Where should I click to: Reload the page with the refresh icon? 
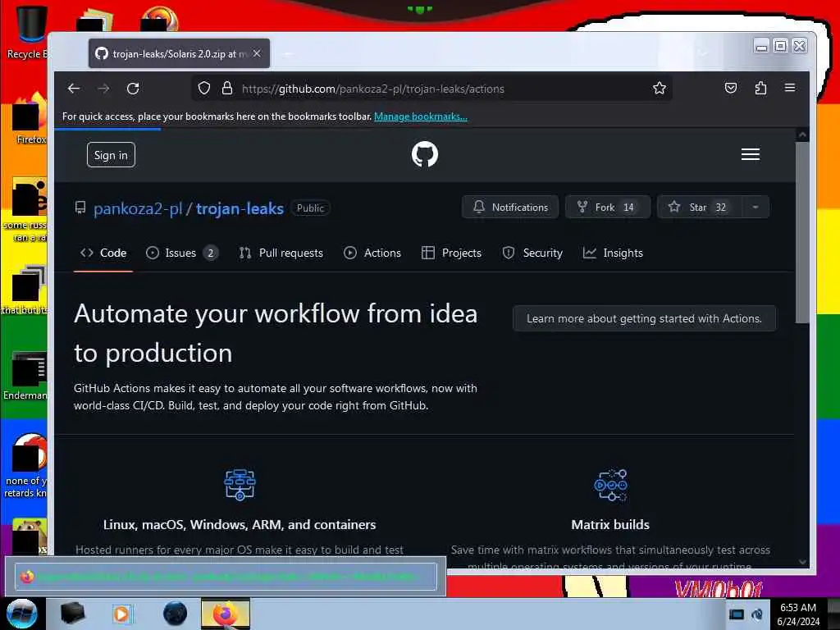[133, 89]
